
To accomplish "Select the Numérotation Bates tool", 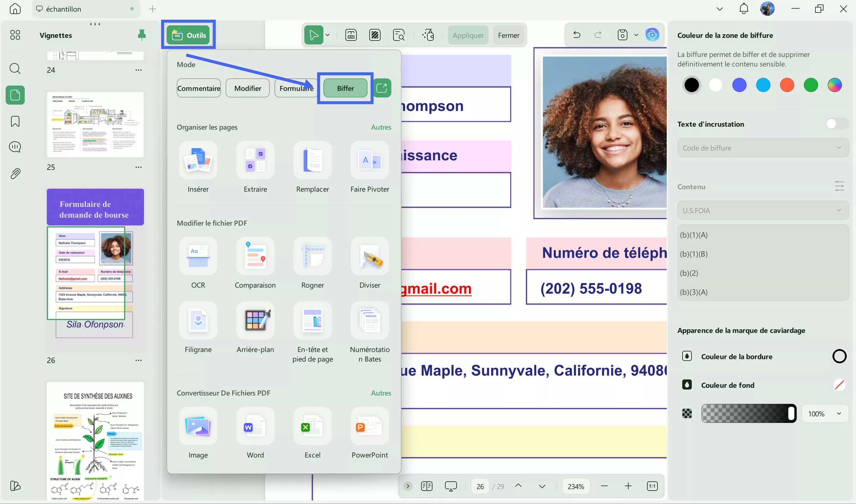I will [x=370, y=321].
